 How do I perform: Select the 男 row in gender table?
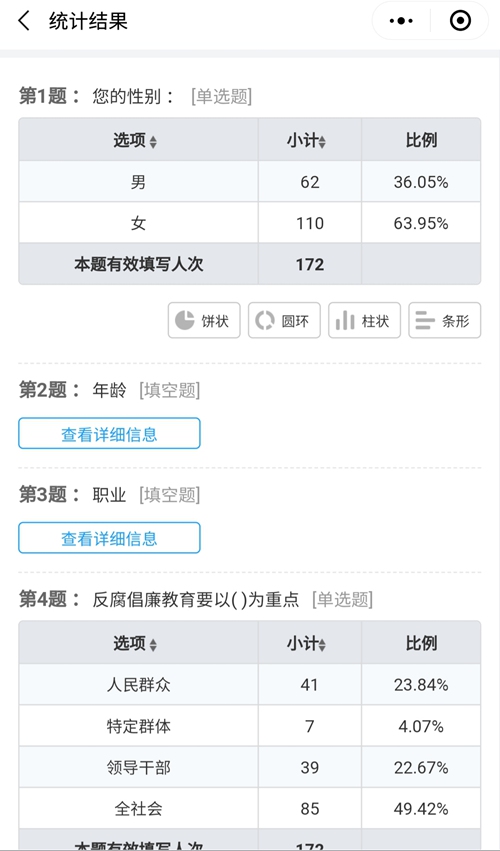(250, 182)
